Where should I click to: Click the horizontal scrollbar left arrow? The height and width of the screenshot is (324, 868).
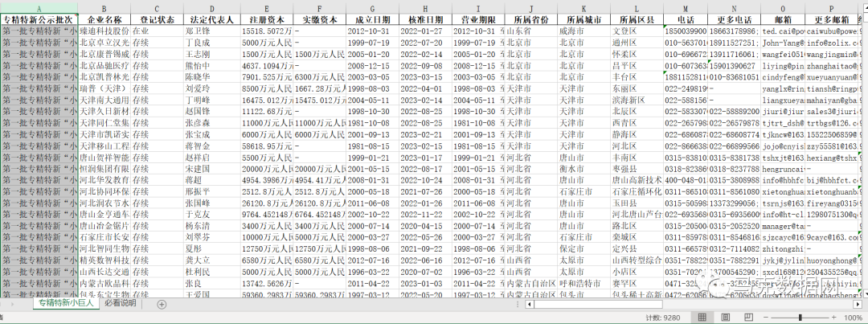click(529, 304)
